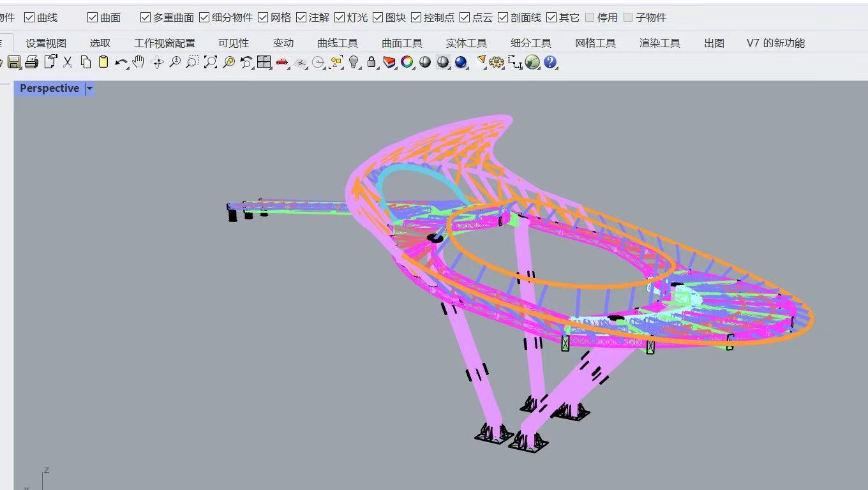Open the color wheel icon
This screenshot has height=490, width=868.
407,63
